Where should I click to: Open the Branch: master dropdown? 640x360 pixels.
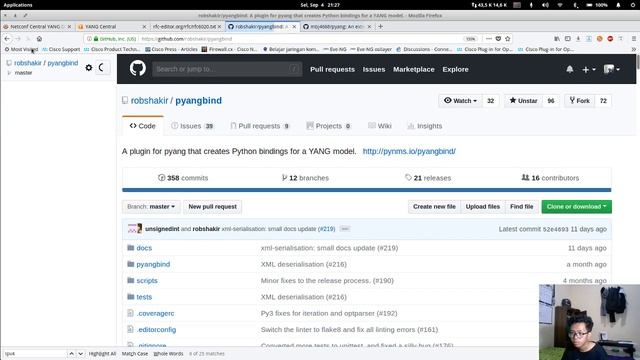(151, 207)
